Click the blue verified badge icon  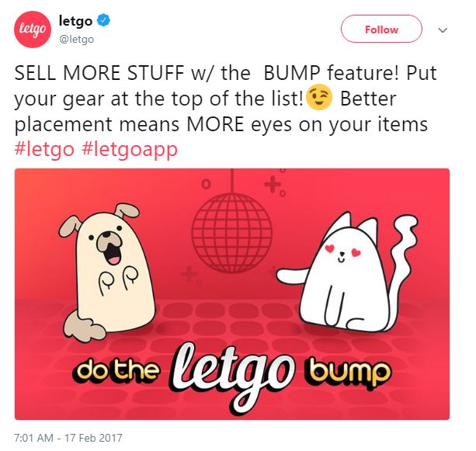coord(103,20)
